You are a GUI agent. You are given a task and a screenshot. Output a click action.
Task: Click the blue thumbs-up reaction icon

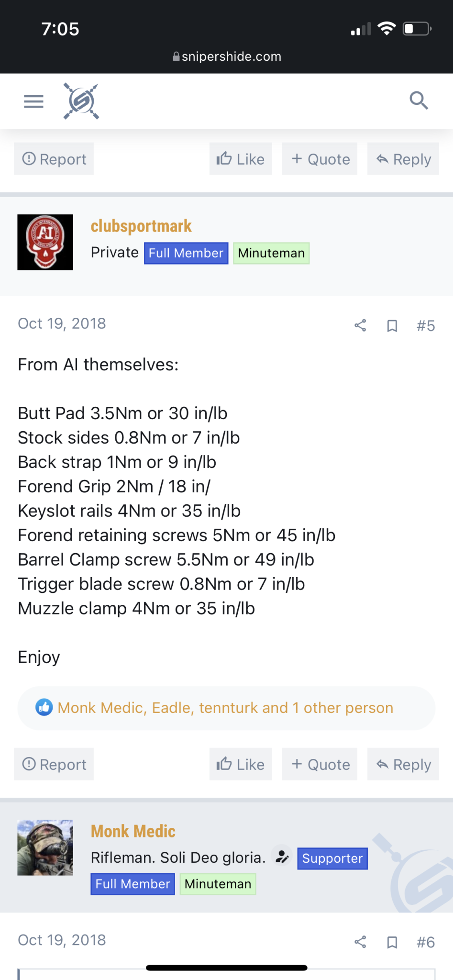coord(44,707)
